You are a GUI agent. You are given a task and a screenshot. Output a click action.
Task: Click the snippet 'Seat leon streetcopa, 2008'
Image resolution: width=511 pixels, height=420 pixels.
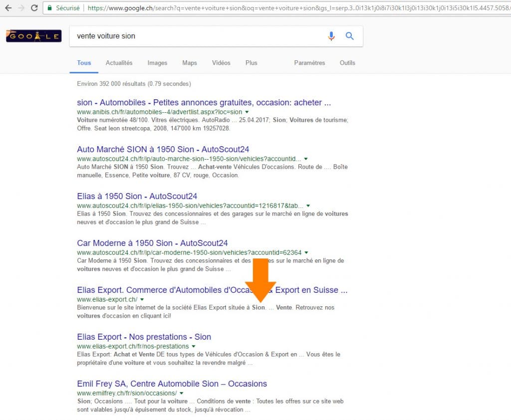point(130,128)
